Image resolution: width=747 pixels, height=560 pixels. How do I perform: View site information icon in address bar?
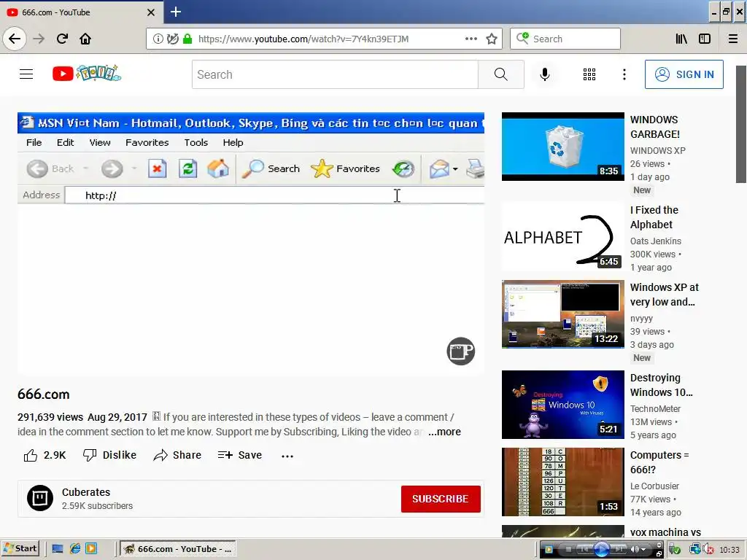pyautogui.click(x=158, y=39)
